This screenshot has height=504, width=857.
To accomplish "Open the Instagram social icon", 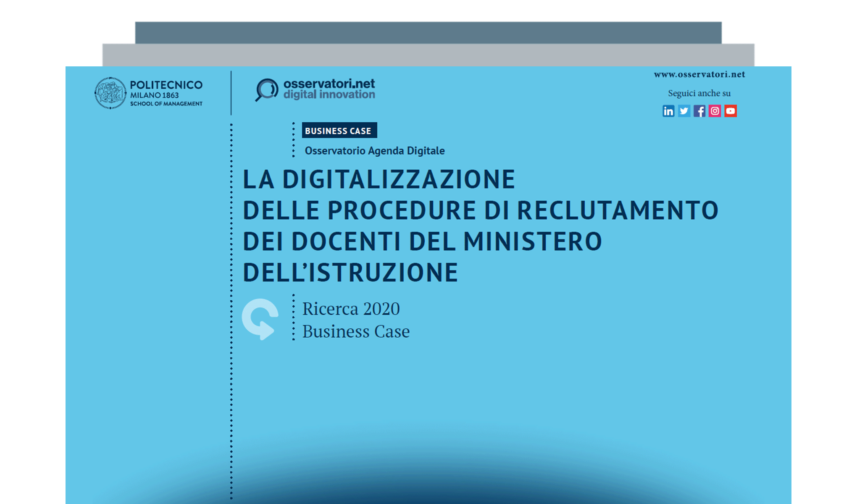I will coord(715,111).
